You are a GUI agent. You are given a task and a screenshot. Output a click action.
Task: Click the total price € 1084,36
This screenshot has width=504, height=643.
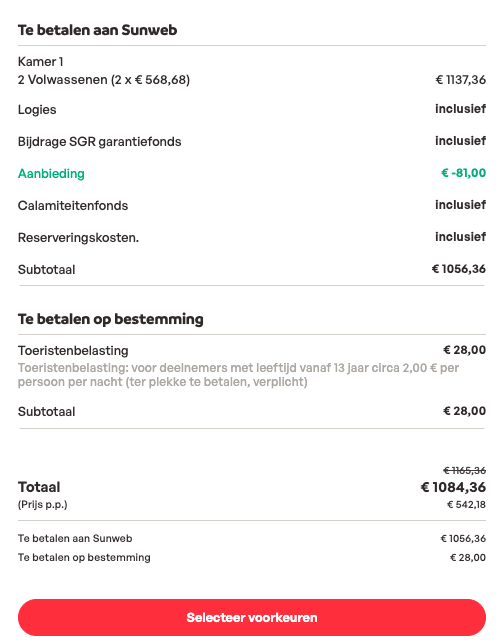[453, 487]
